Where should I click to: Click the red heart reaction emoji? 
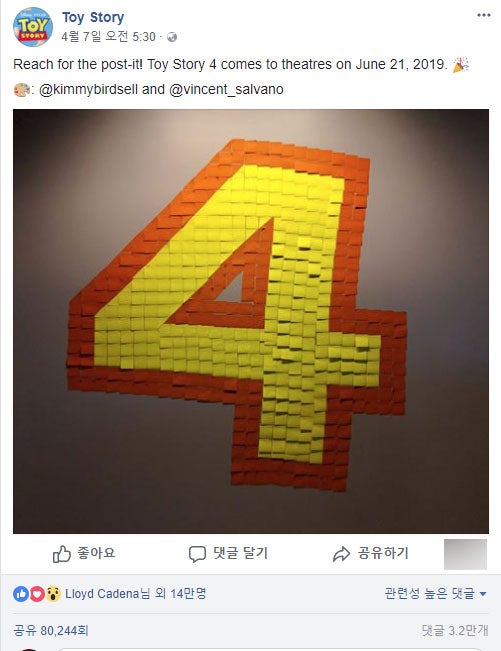click(37, 594)
